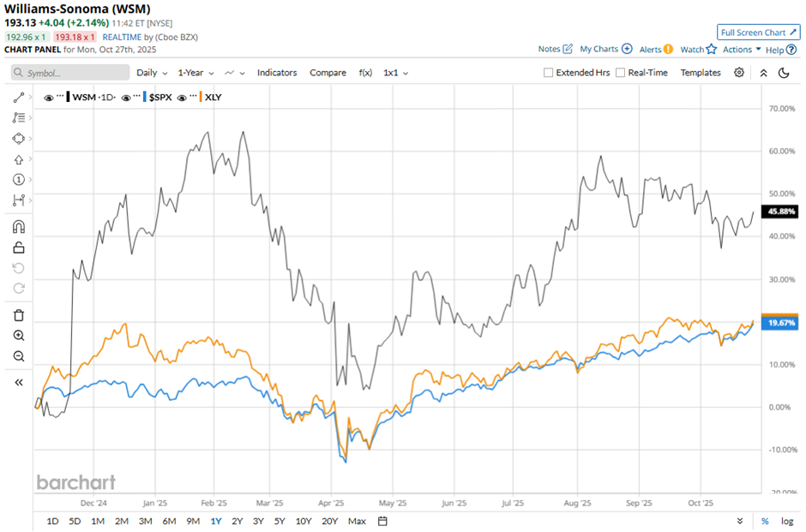Image resolution: width=806 pixels, height=532 pixels.
Task: Click the orange XLY color swatch
Action: 201,97
